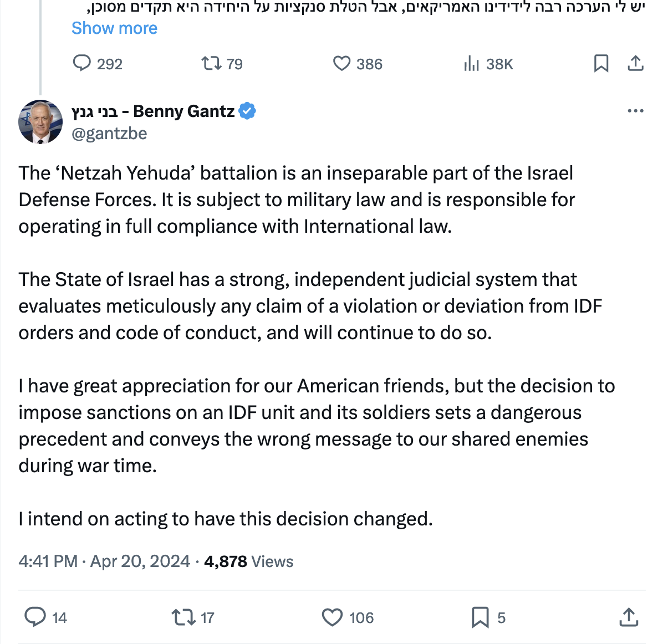Screen dimensions: 663x644
Task: Click Show more to expand the Hebrew tweet
Action: tap(114, 28)
